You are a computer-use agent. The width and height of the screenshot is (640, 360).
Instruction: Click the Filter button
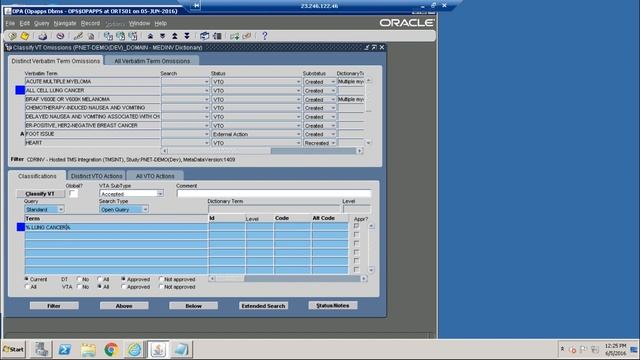click(54, 306)
